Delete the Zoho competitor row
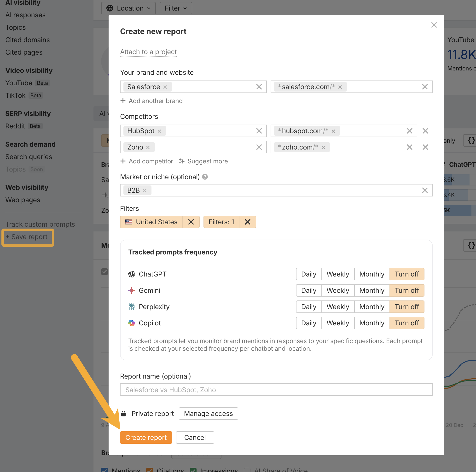The width and height of the screenshot is (476, 472). (425, 147)
